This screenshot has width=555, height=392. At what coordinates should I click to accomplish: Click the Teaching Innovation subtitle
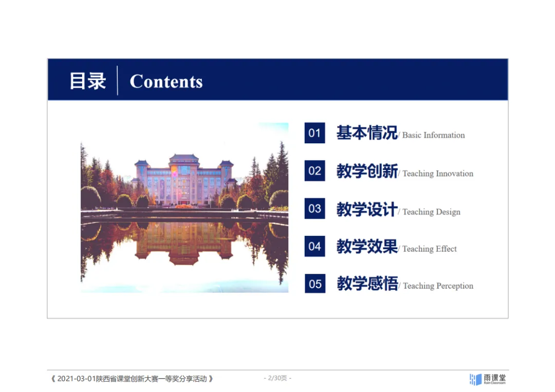pyautogui.click(x=437, y=174)
